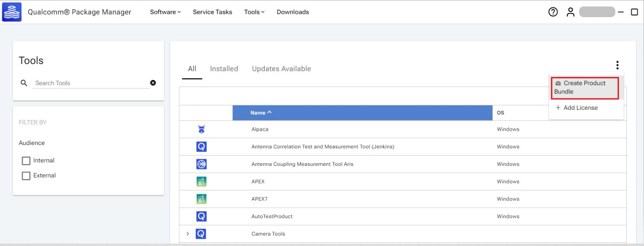
Task: Click the APEX7 tool icon
Action: click(x=201, y=199)
